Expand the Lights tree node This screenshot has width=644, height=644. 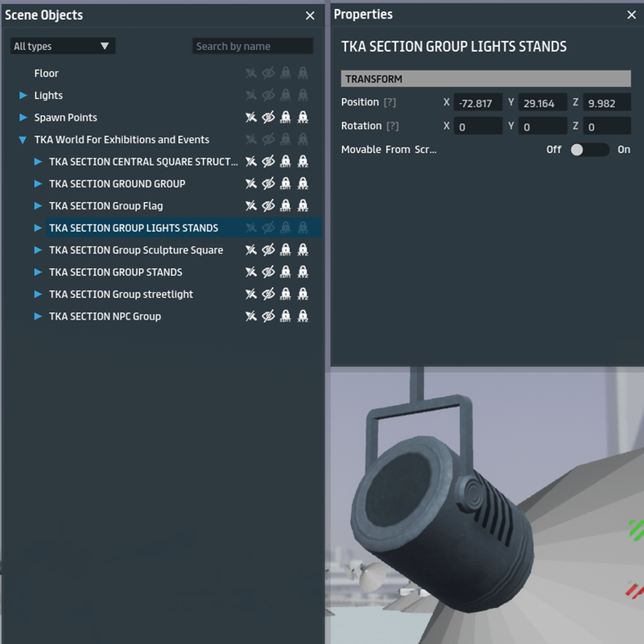[23, 96]
